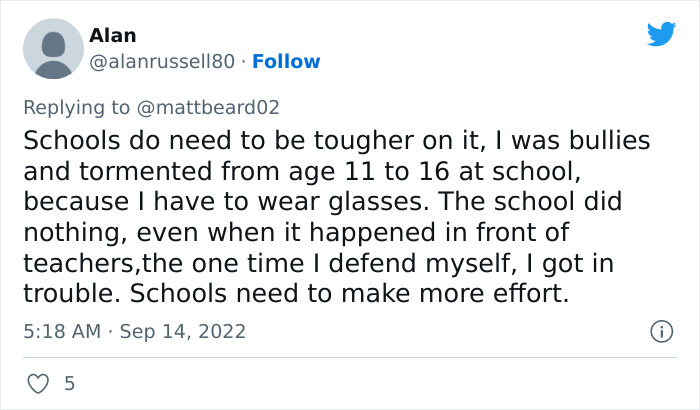Follow the tweet author
The width and height of the screenshot is (700, 410).
point(286,62)
